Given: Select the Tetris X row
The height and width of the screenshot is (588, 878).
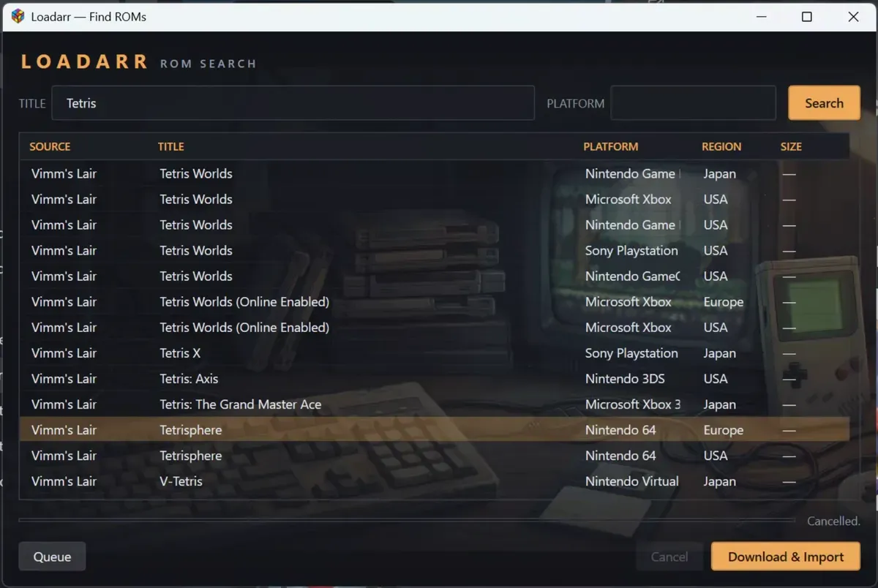Looking at the screenshot, I should [435, 353].
